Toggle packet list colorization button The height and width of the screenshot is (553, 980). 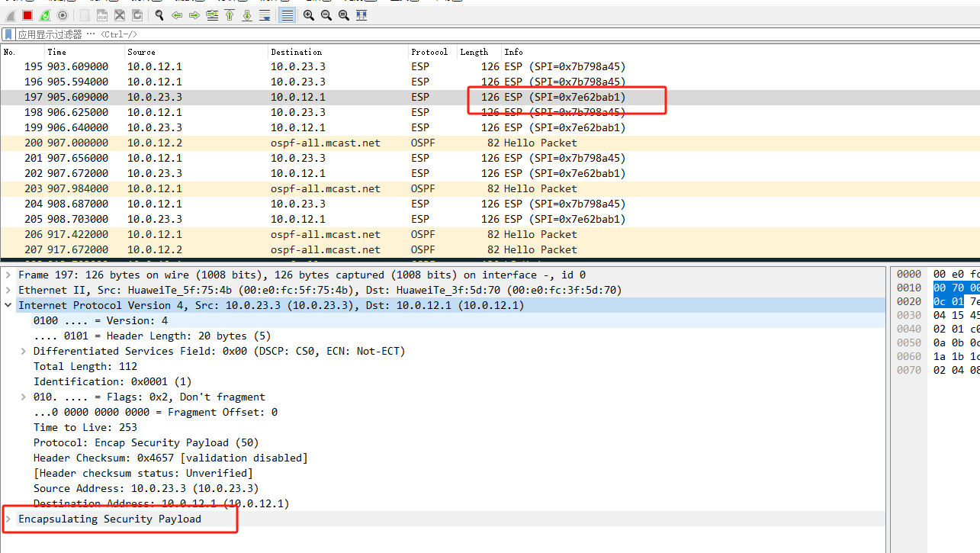click(287, 15)
